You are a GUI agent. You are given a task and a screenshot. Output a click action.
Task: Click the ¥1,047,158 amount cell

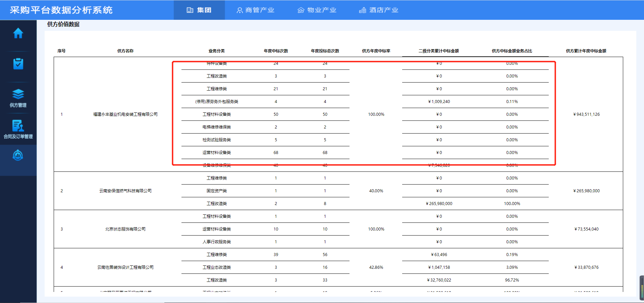point(439,267)
